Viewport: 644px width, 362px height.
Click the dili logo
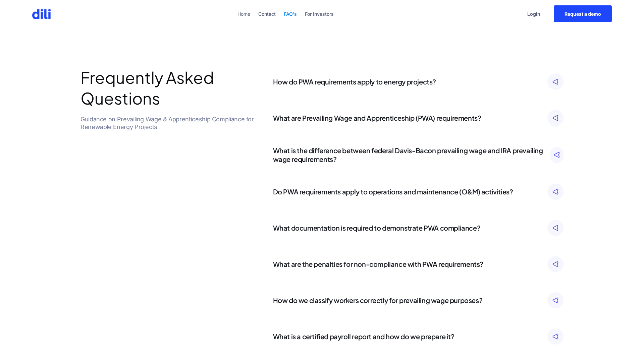coord(41,14)
